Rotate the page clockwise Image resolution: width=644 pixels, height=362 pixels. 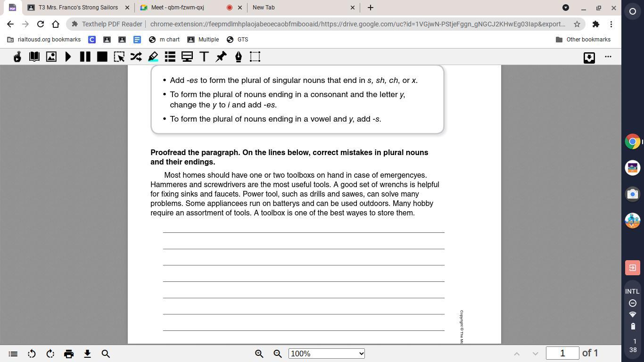coord(50,354)
